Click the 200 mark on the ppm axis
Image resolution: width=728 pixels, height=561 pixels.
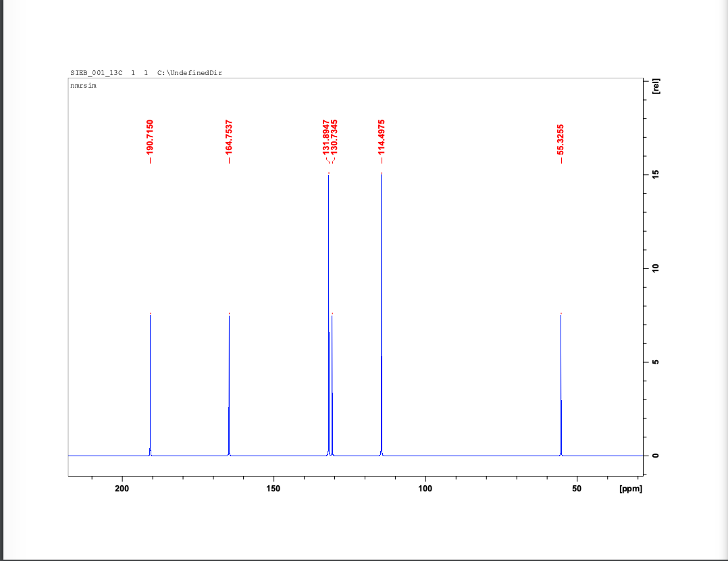[x=122, y=488]
